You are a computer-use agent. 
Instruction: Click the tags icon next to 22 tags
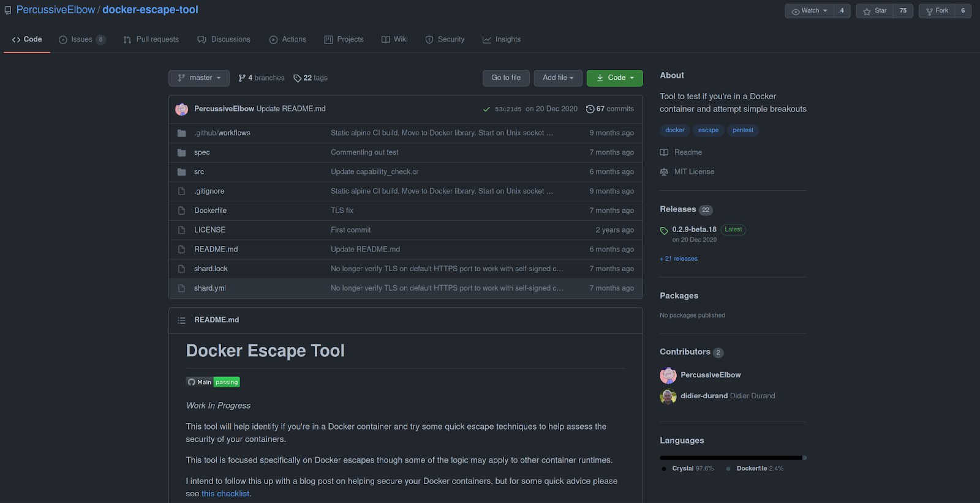tap(297, 78)
